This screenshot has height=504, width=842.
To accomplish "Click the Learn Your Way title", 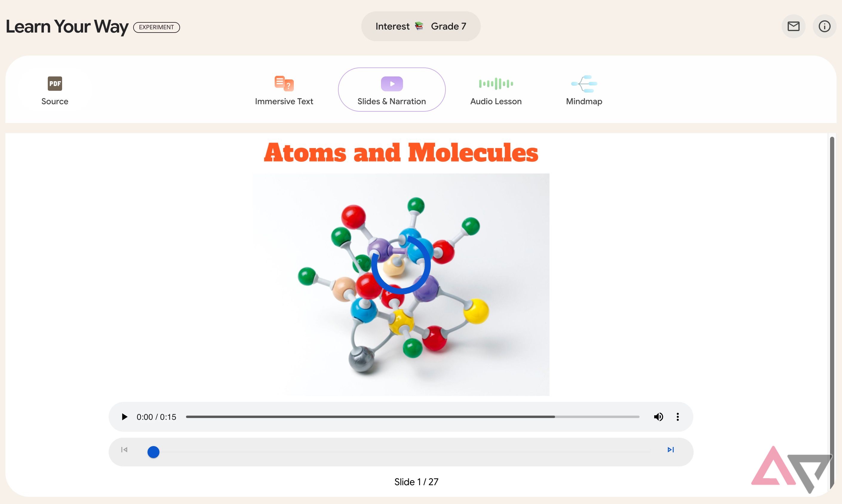I will [67, 27].
